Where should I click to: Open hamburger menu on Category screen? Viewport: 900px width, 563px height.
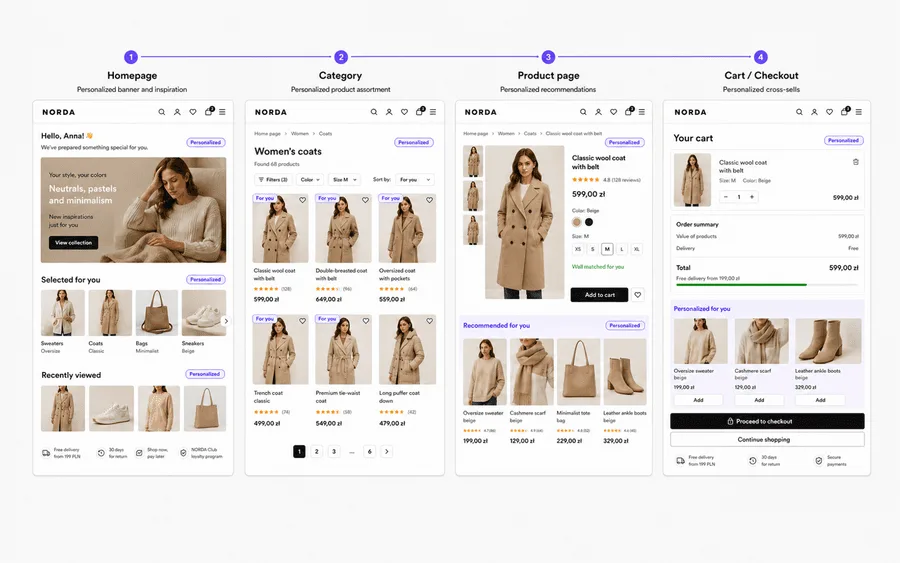click(x=433, y=112)
